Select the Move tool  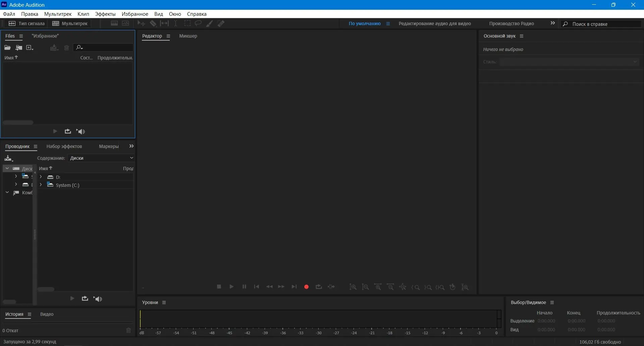pos(141,23)
